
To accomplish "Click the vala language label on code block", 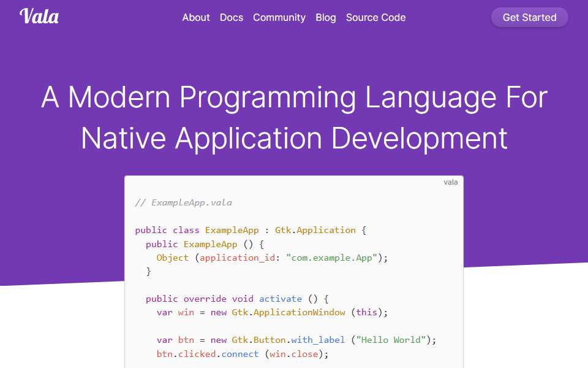I will [x=450, y=182].
